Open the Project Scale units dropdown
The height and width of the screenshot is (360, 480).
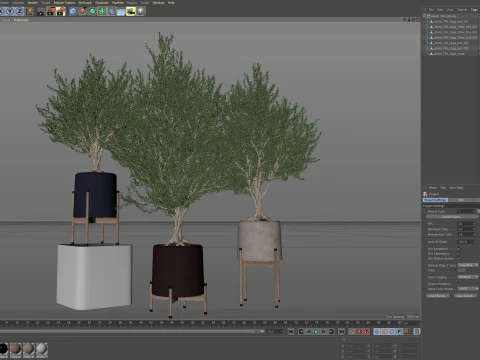click(x=479, y=211)
